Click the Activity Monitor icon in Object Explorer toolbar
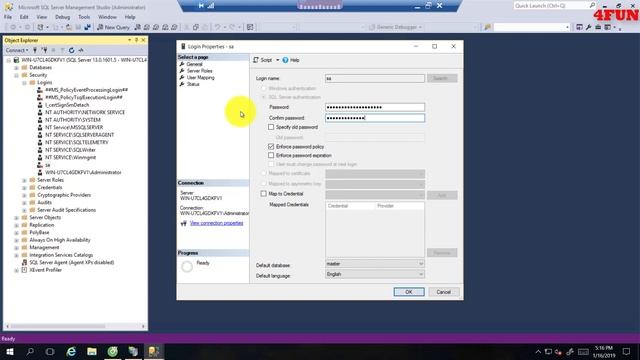Screen dimensions: 640x360 coord(81,50)
